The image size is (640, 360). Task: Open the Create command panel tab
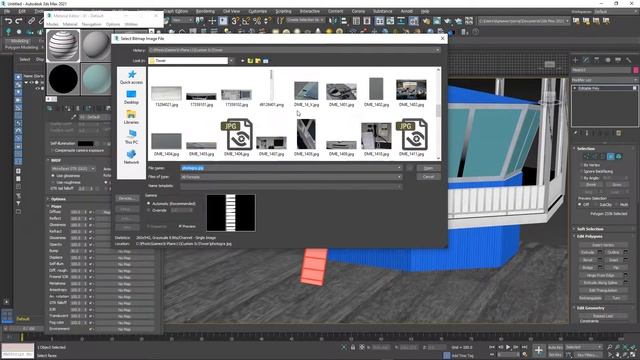point(576,60)
